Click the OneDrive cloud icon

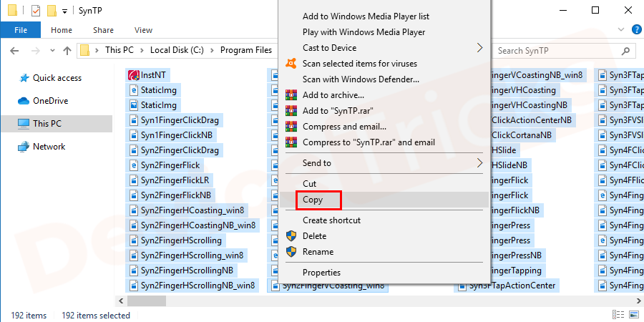click(x=24, y=101)
